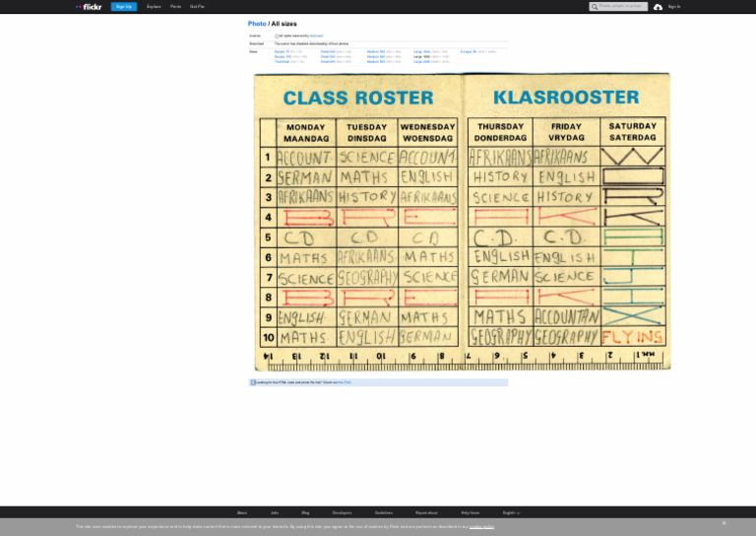Open the About footer link

(241, 512)
